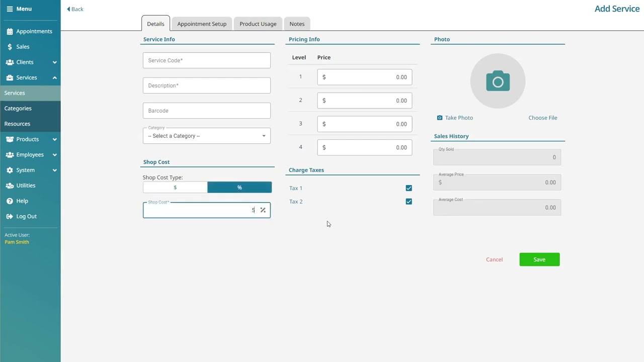Screen dimensions: 644x362
Task: Click the Choose File link
Action: 543,118
